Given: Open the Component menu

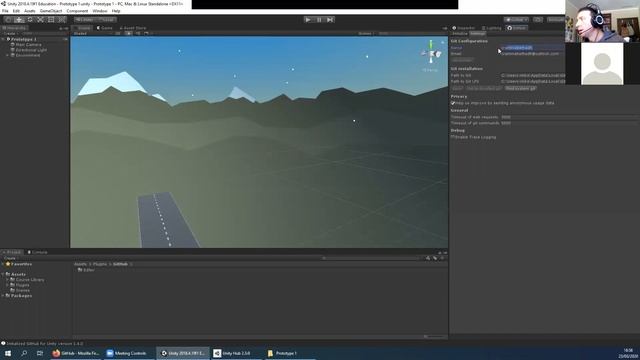Looking at the screenshot, I should pyautogui.click(x=77, y=11).
